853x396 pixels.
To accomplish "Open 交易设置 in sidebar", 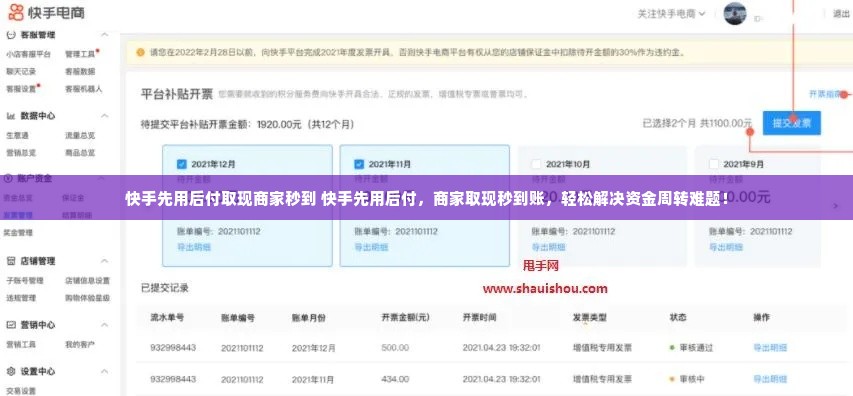I will (21, 391).
